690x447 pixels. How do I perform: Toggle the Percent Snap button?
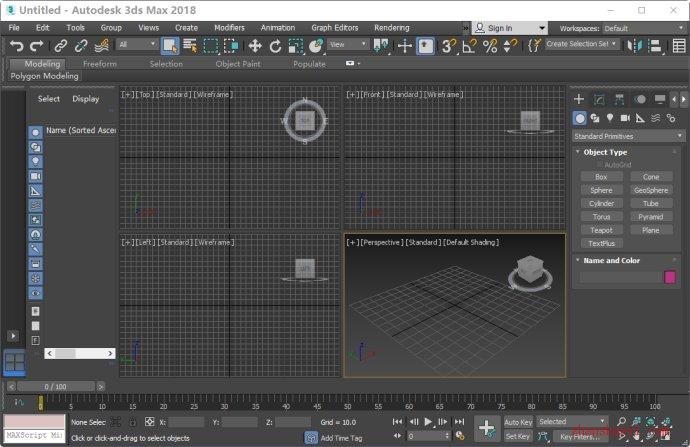(490, 46)
